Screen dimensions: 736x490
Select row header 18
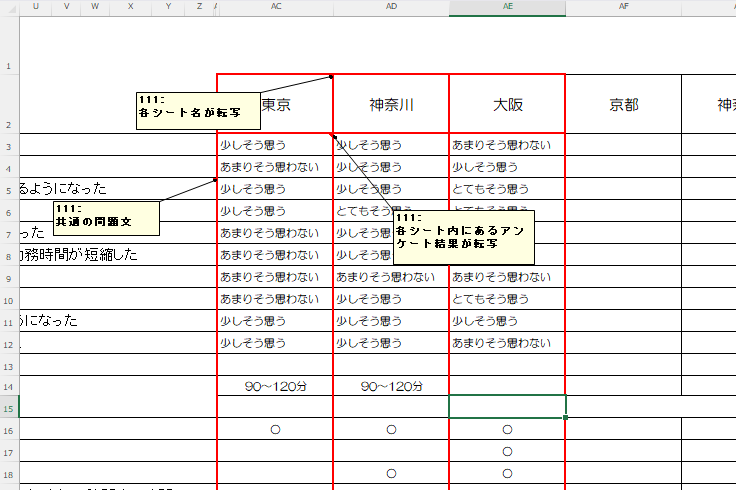tap(9, 473)
